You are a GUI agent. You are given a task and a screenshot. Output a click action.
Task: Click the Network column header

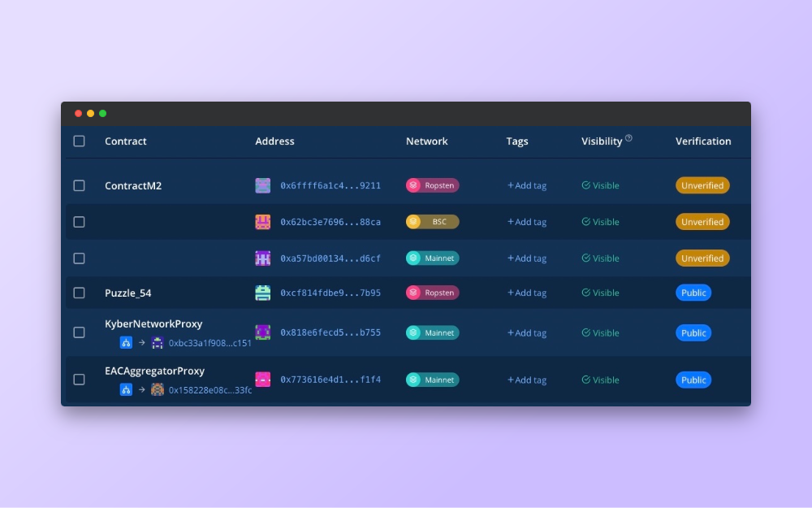coord(427,141)
